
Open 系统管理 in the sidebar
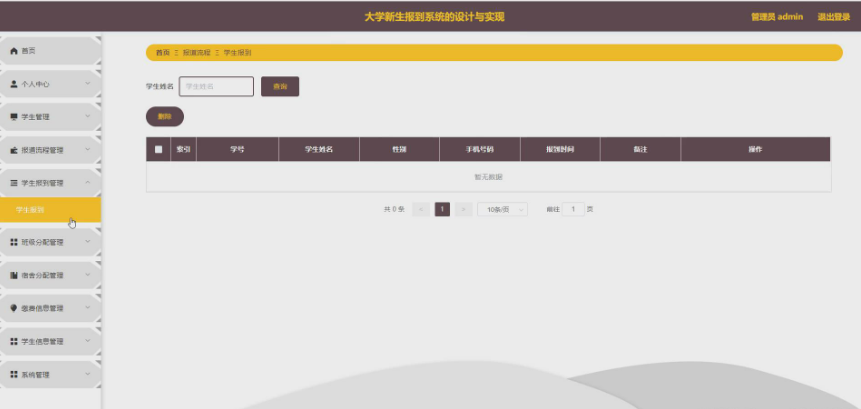[51, 374]
